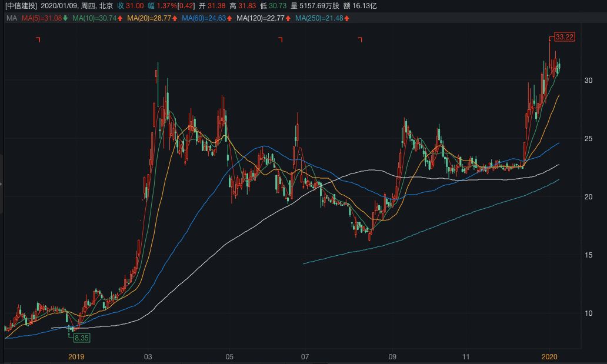Click the 30 price level on axis
The image size is (607, 364).
click(x=588, y=80)
